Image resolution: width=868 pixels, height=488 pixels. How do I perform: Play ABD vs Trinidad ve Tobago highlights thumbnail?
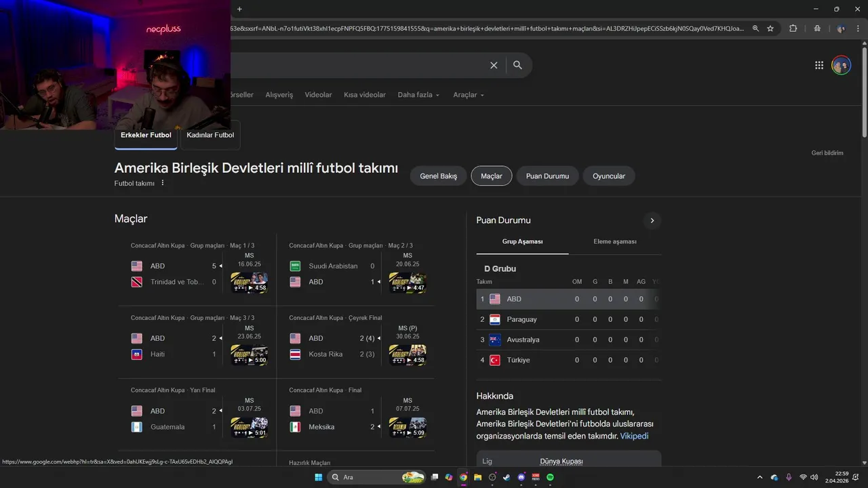(x=249, y=283)
